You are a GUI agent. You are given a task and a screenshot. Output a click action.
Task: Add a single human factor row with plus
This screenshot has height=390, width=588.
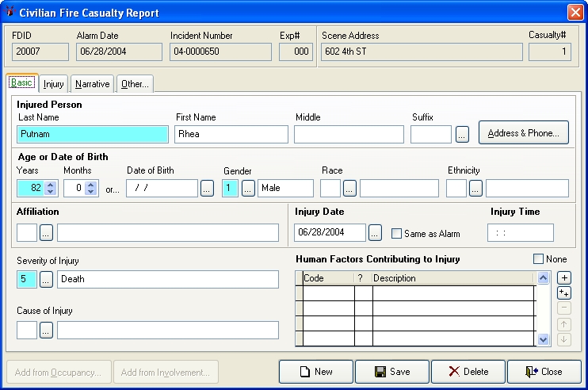[x=564, y=278]
